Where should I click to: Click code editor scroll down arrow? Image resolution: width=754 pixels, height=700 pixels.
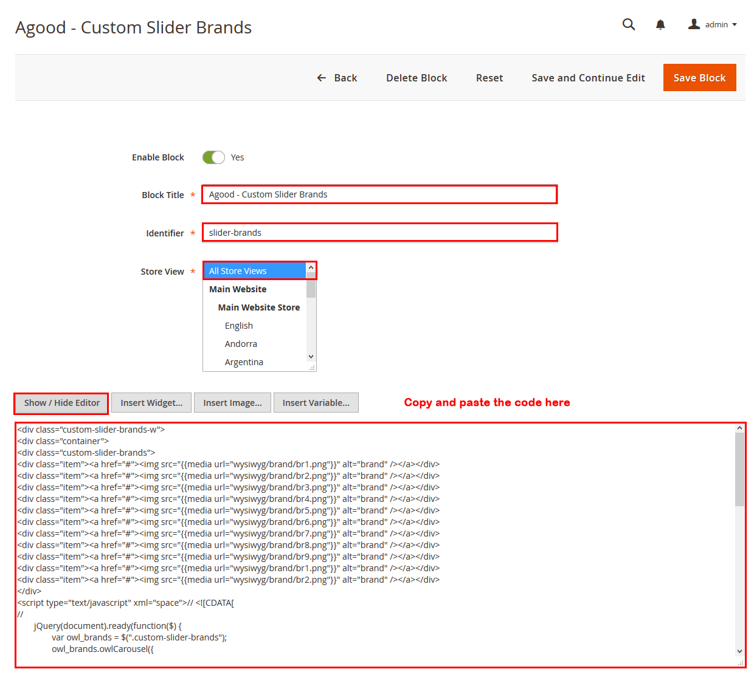(739, 651)
